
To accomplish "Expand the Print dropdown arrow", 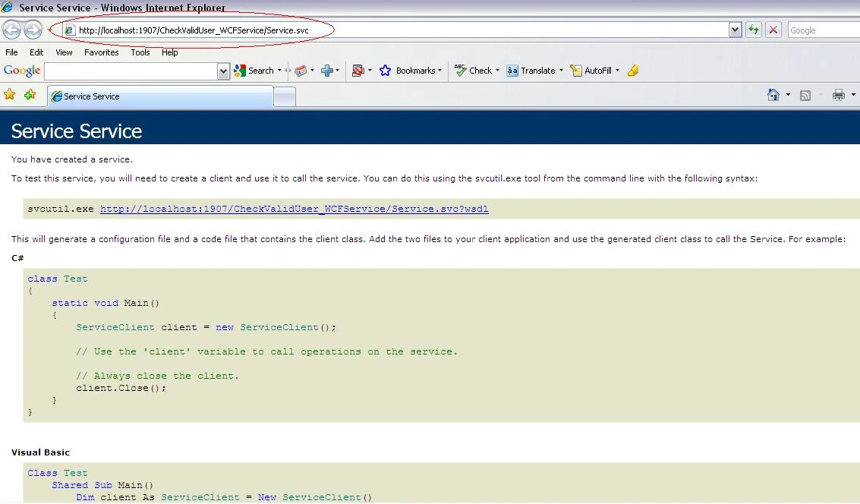I will [853, 95].
